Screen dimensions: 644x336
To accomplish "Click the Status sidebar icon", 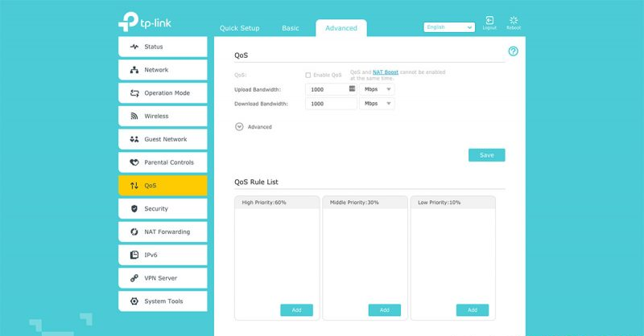I will (134, 47).
